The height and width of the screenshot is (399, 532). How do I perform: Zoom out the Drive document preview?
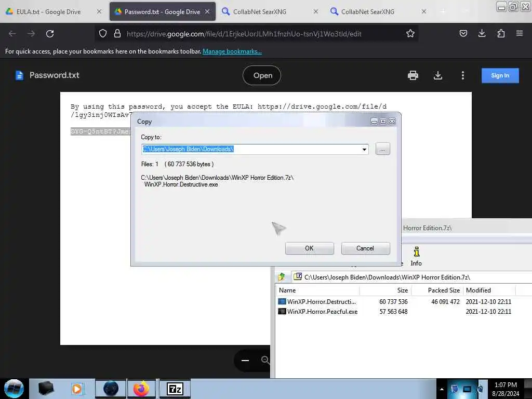[x=245, y=360]
